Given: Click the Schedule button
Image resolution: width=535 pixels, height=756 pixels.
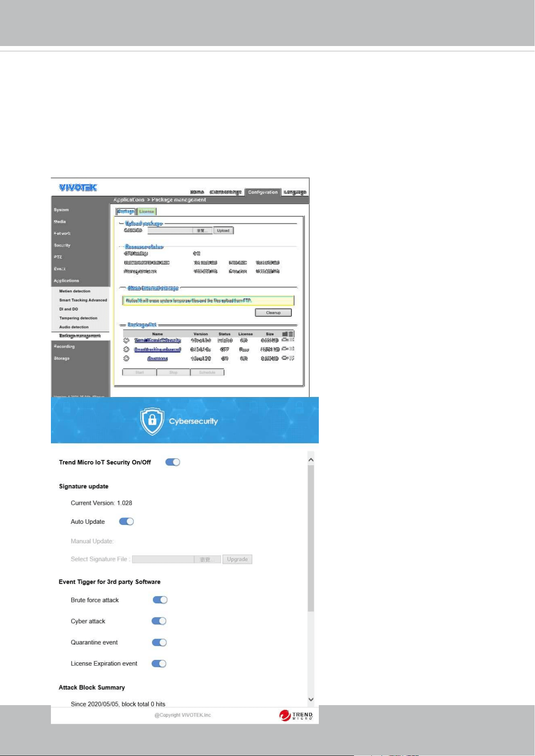Looking at the screenshot, I should tap(207, 372).
